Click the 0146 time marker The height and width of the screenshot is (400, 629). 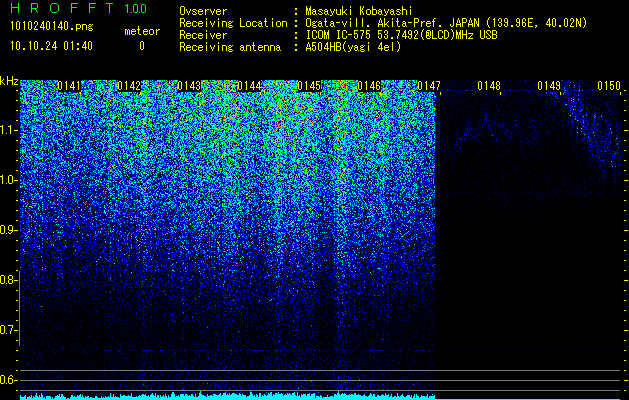tap(369, 86)
